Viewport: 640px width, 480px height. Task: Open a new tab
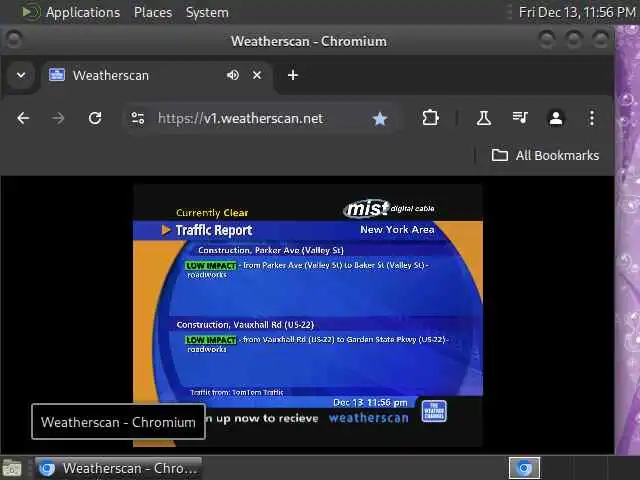[x=293, y=75]
